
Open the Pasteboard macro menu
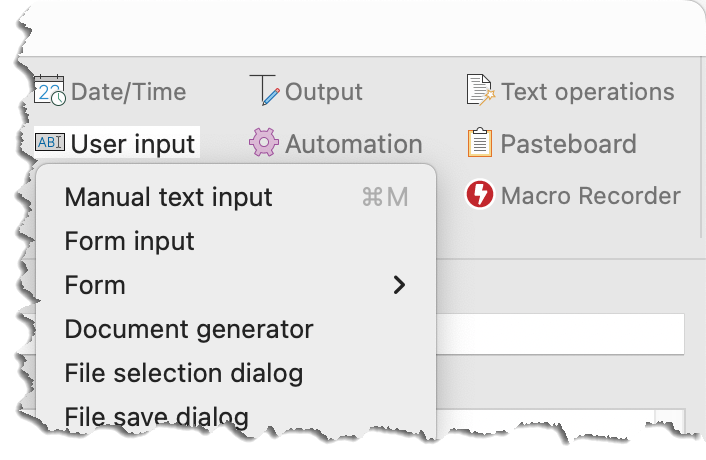(x=569, y=144)
